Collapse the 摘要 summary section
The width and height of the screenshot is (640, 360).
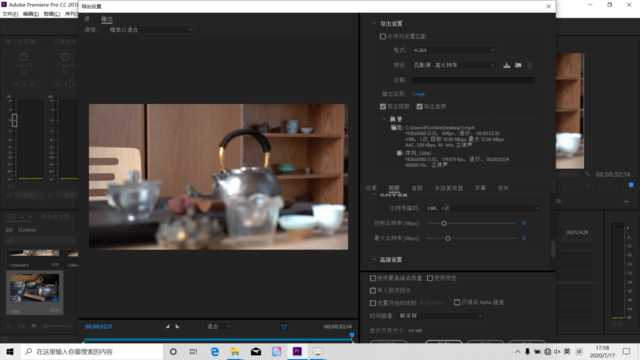click(384, 119)
